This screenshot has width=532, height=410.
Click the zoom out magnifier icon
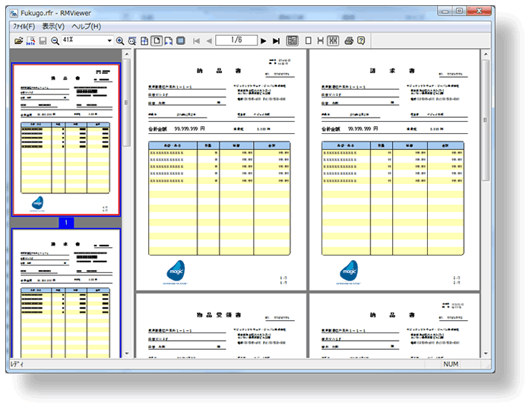[55, 40]
